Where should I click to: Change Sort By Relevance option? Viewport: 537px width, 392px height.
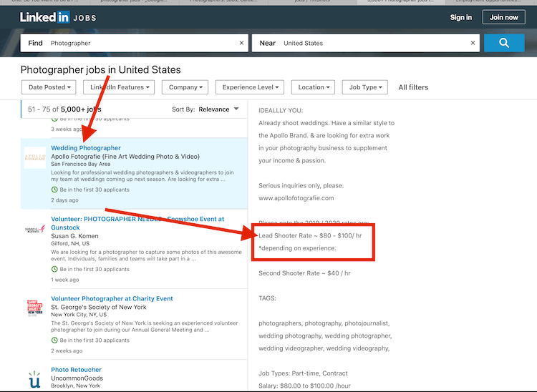[219, 109]
